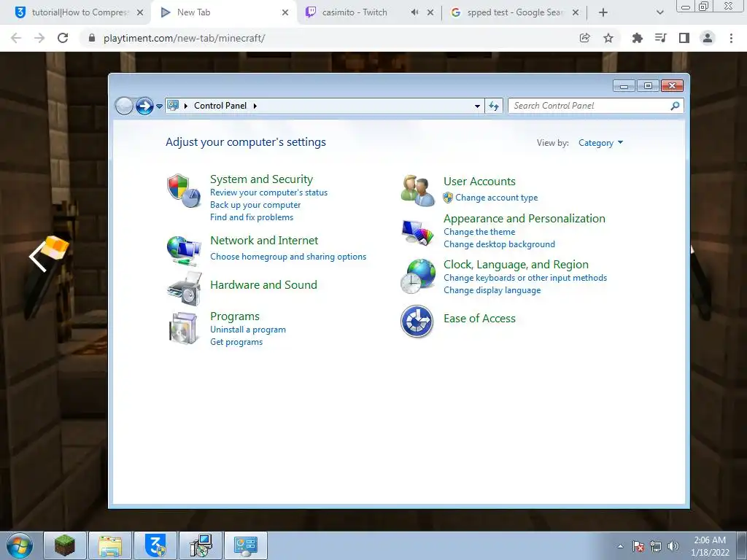Image resolution: width=747 pixels, height=560 pixels.
Task: Open Windows Explorer from the taskbar
Action: 110,545
